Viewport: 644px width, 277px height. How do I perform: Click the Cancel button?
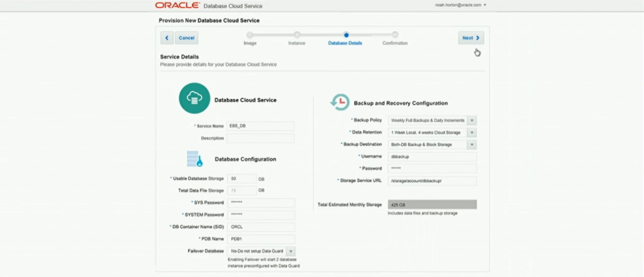(186, 38)
